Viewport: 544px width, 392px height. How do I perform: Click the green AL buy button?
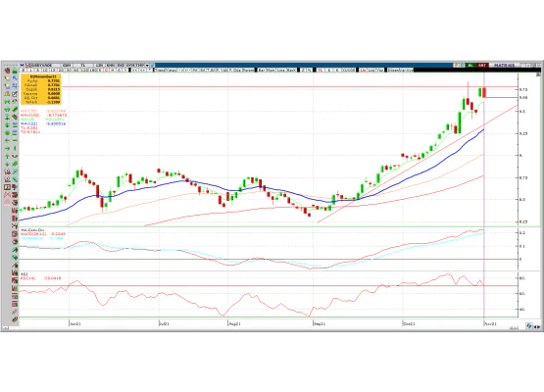coord(470,66)
